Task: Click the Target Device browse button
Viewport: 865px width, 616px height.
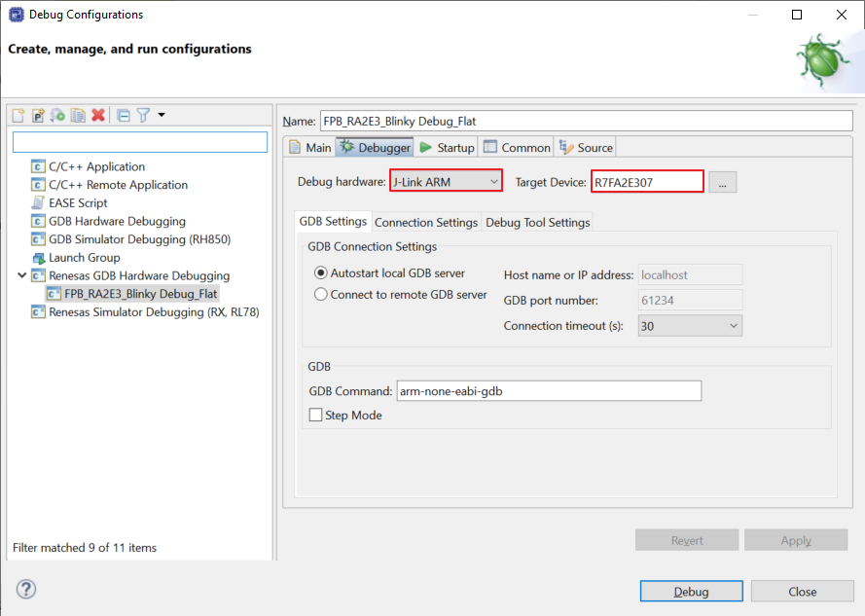Action: 723,182
